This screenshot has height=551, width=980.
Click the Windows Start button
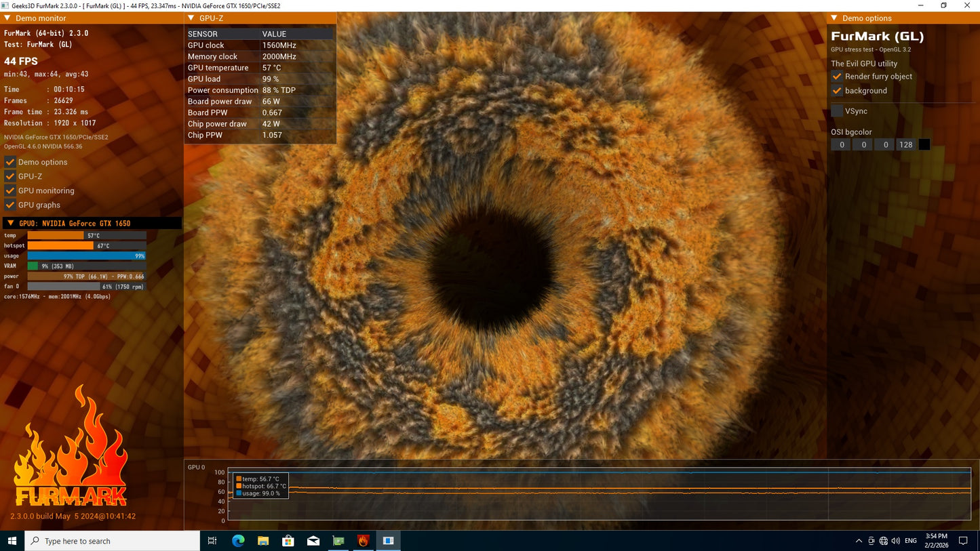tap(12, 541)
